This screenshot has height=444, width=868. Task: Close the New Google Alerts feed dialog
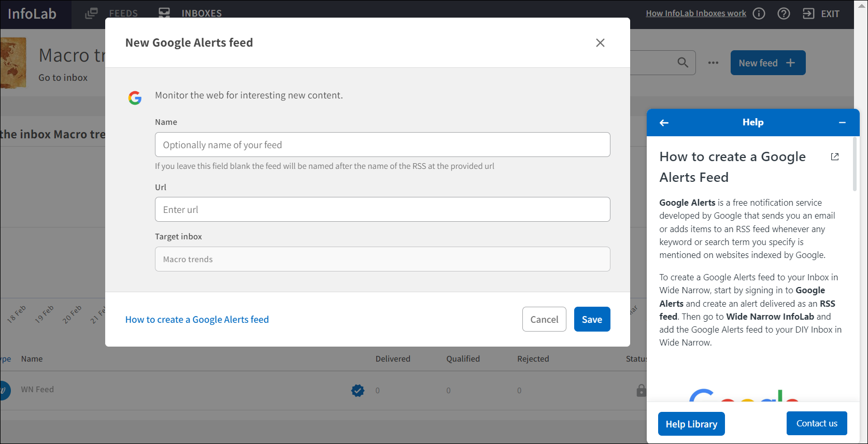pos(600,43)
